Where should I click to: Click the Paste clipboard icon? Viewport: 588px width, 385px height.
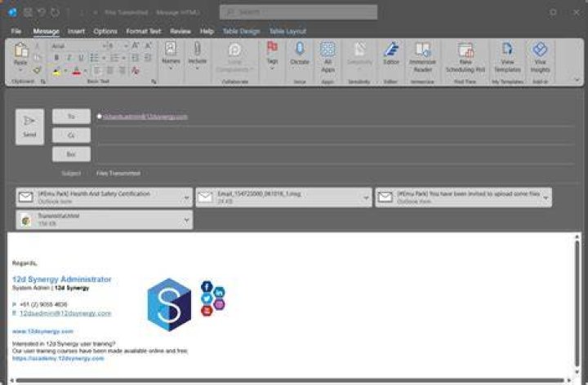tap(20, 51)
